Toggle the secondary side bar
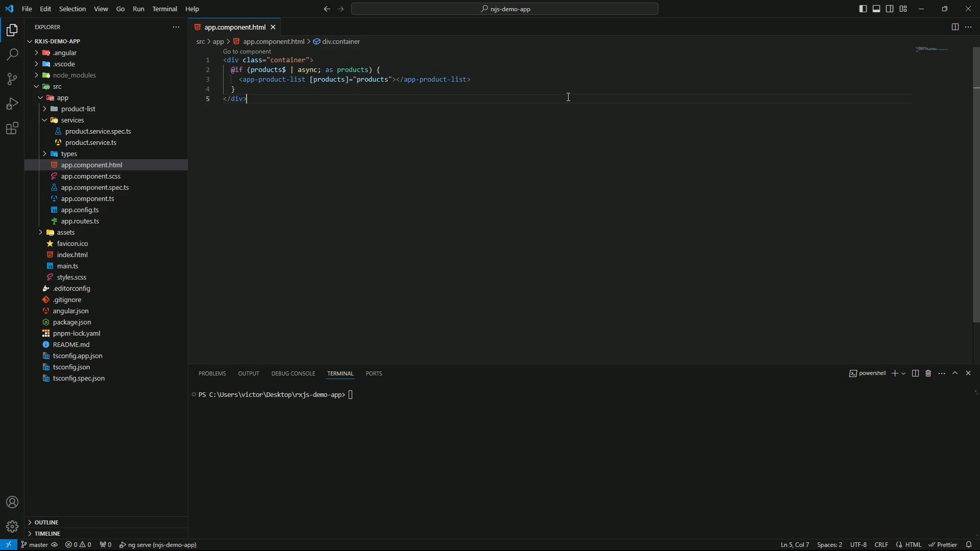This screenshot has width=980, height=551. tap(890, 9)
